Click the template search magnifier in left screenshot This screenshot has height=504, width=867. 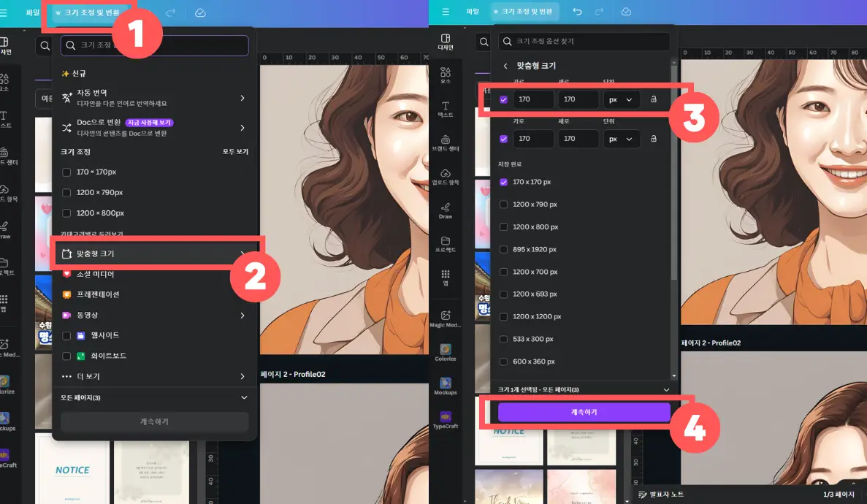(45, 46)
